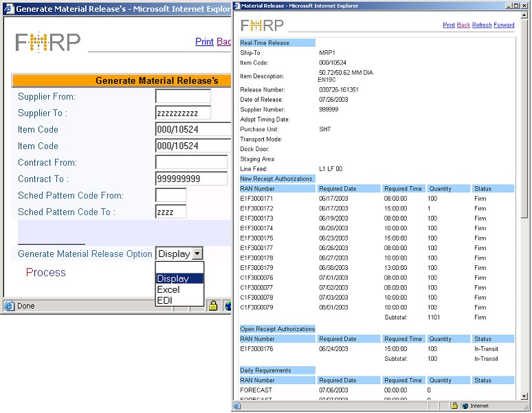Maximize the Material Release window
The width and height of the screenshot is (532, 413).
[x=516, y=5]
